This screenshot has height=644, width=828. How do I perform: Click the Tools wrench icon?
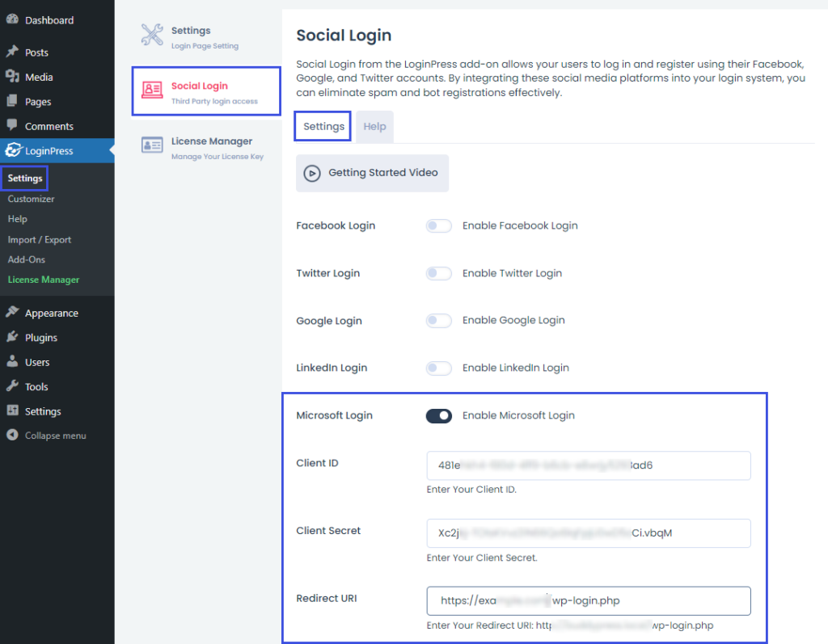(13, 386)
